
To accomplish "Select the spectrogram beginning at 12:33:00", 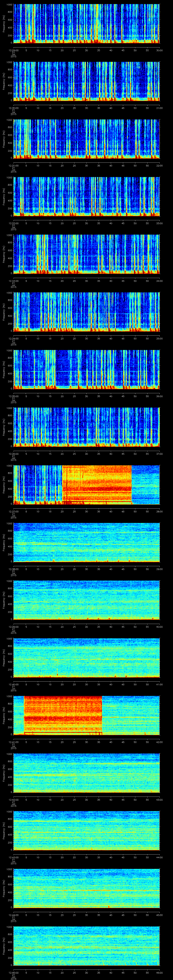I will (86, 254).
